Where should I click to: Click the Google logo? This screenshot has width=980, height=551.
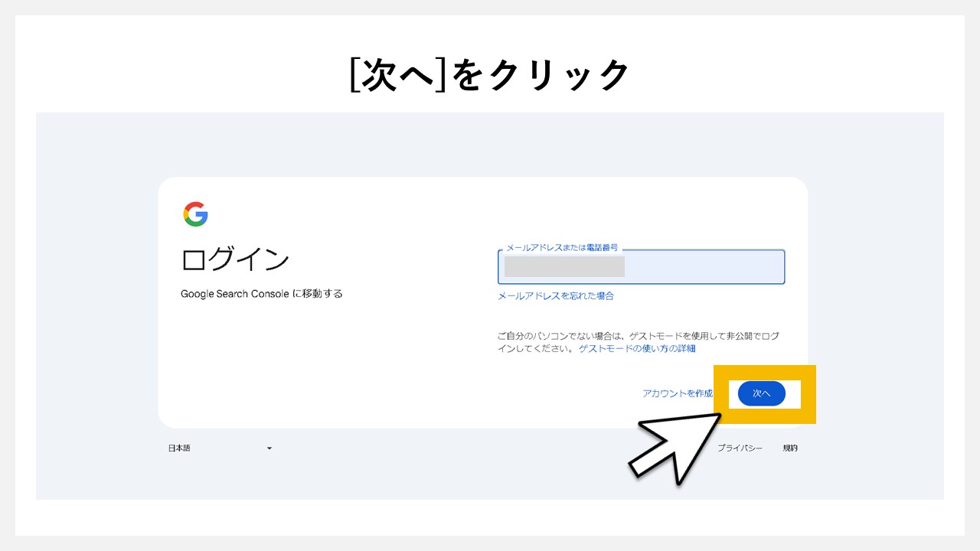(195, 214)
